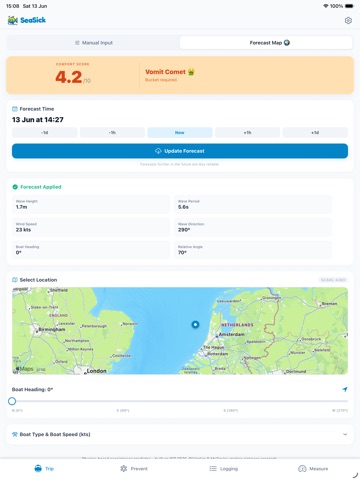The height and width of the screenshot is (480, 360).
Task: Tap the 4.2 comfort score
Action: point(69,77)
